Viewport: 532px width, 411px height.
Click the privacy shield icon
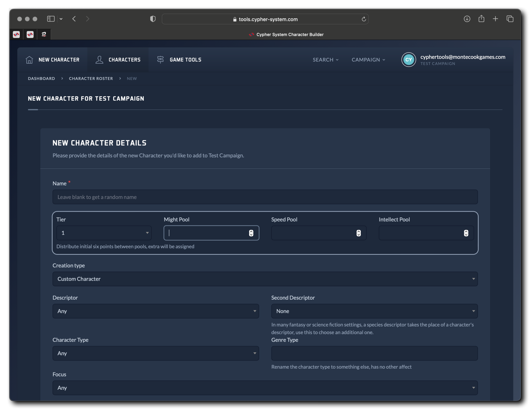point(153,19)
